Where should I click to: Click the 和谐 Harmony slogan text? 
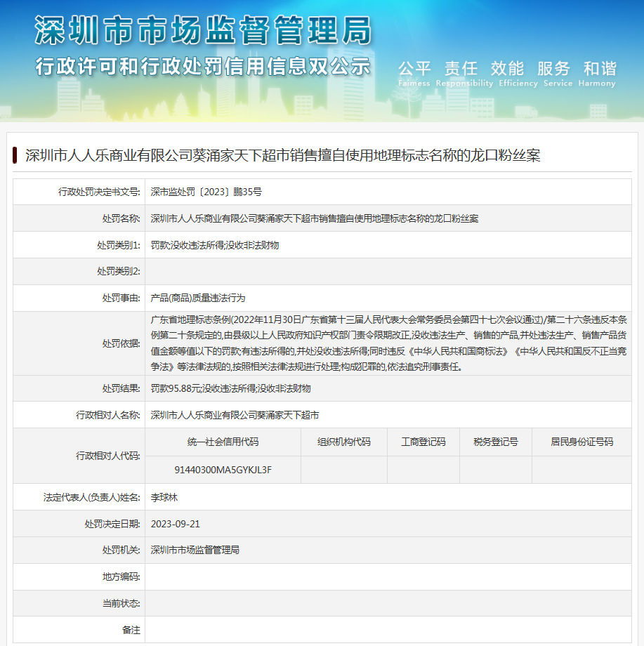599,74
